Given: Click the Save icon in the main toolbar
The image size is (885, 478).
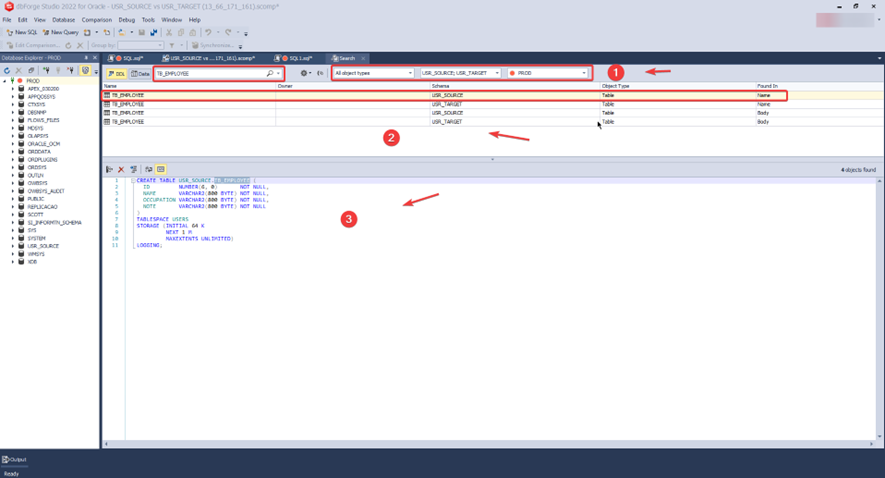Looking at the screenshot, I should [x=142, y=32].
